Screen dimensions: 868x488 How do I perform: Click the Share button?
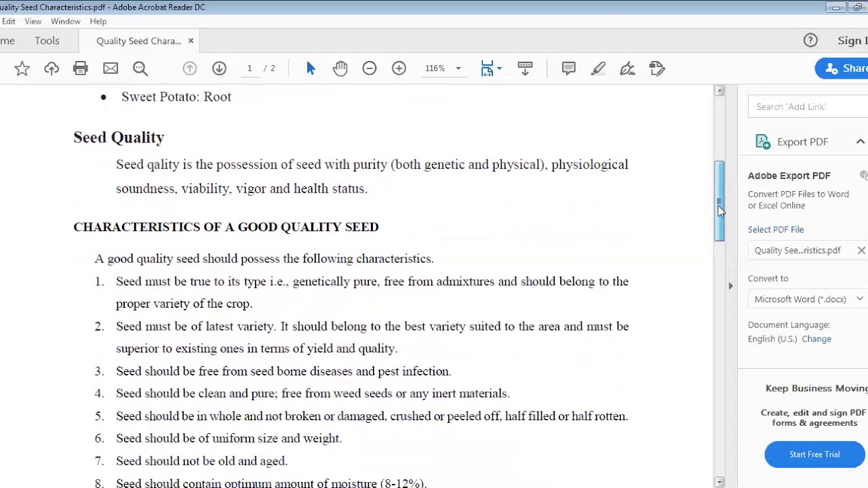click(843, 68)
